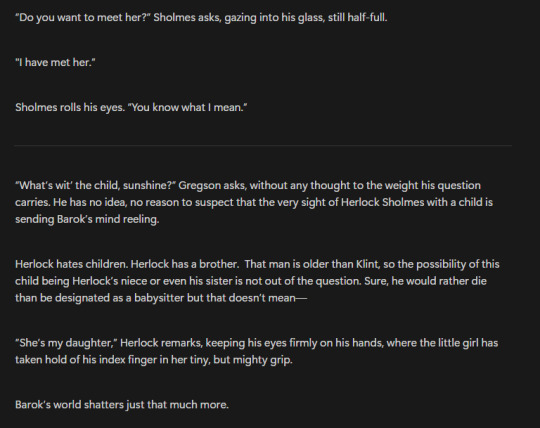Click the name "Herlock Sholmes" in the paragraph
The image size is (540, 428).
tap(382, 202)
